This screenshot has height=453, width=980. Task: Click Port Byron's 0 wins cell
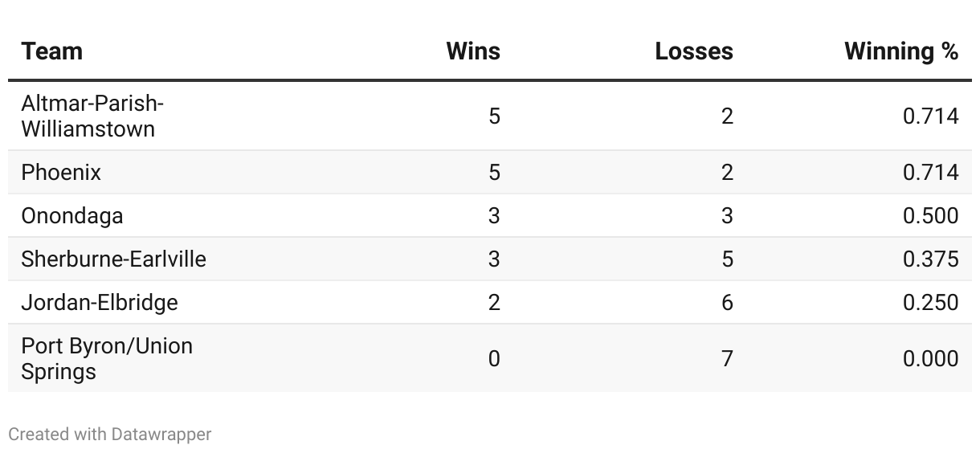(494, 358)
